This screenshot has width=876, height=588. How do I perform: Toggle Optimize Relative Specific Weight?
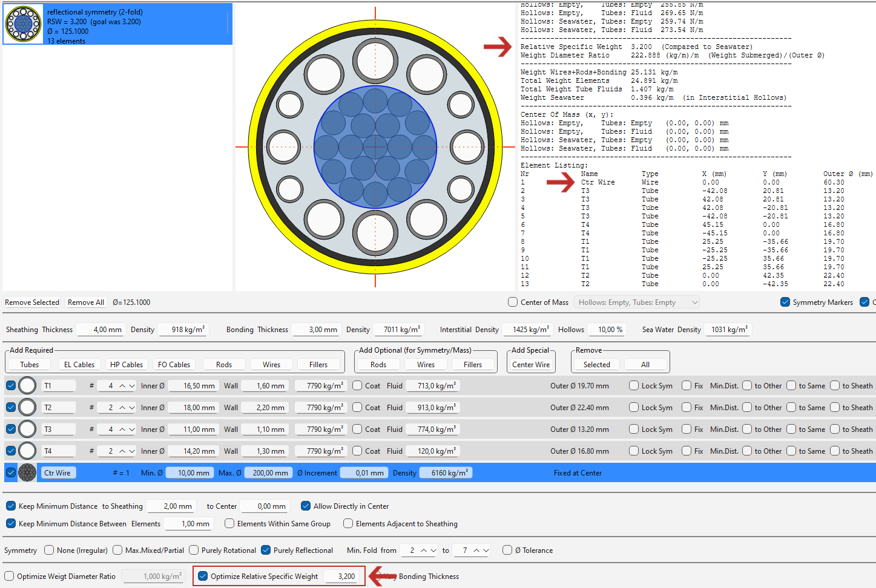203,576
